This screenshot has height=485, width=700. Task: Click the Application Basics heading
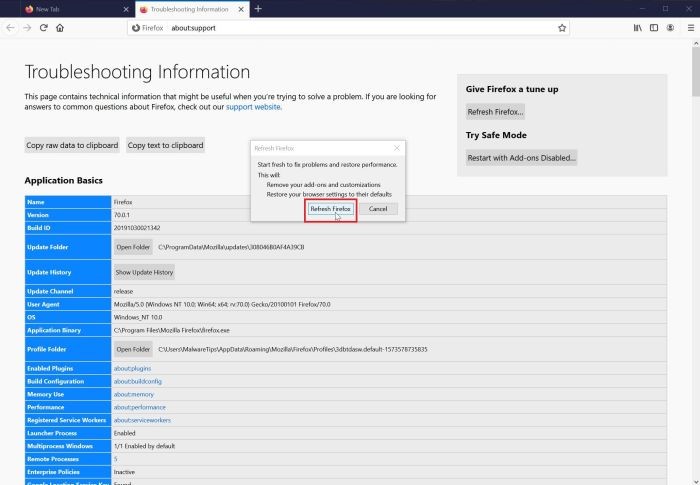click(63, 180)
